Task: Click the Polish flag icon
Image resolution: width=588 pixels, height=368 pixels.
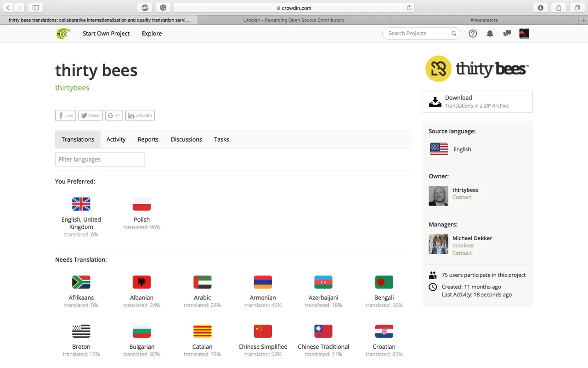Action: click(x=141, y=204)
